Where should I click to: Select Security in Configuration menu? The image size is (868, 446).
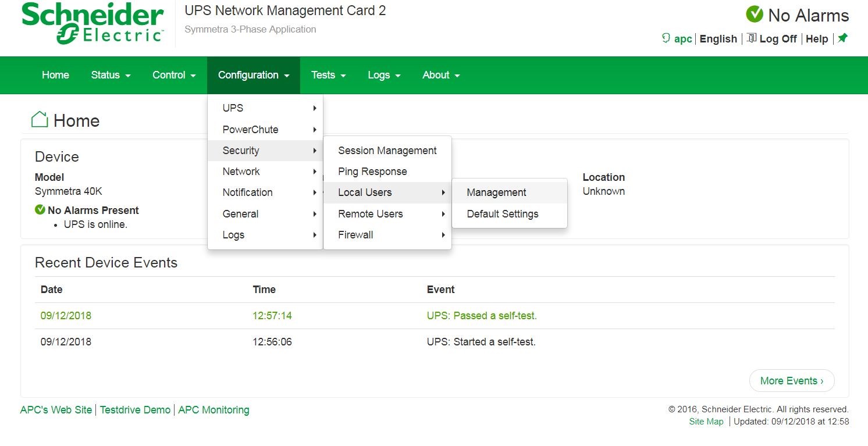click(x=265, y=151)
